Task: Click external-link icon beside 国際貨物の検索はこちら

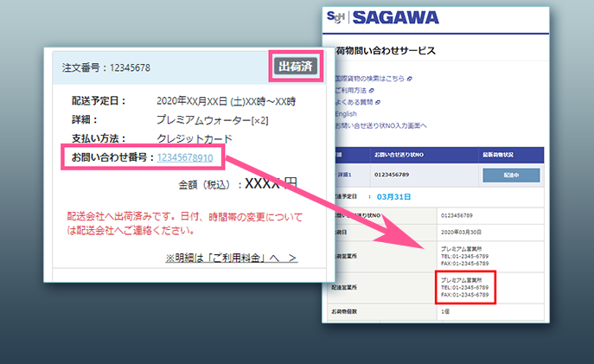Action: (x=410, y=79)
